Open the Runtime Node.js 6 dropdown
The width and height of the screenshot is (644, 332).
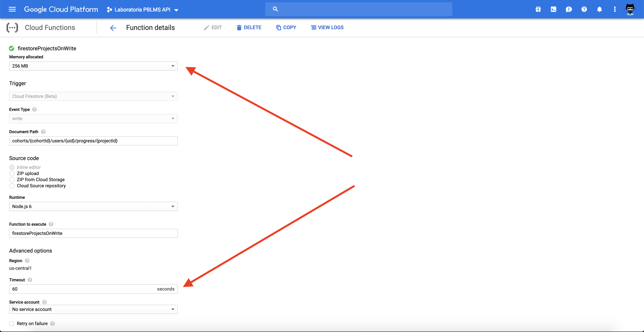[93, 206]
